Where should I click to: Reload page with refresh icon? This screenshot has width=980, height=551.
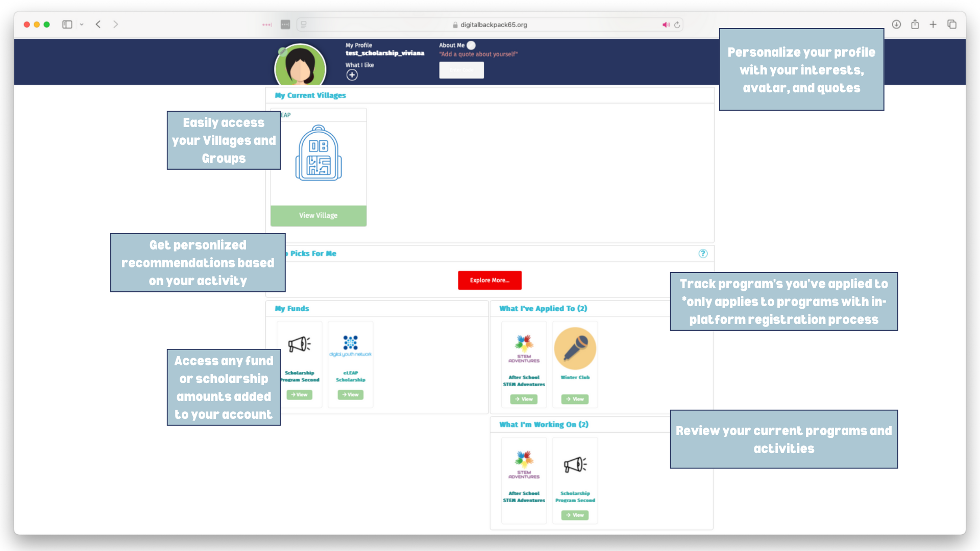677,24
